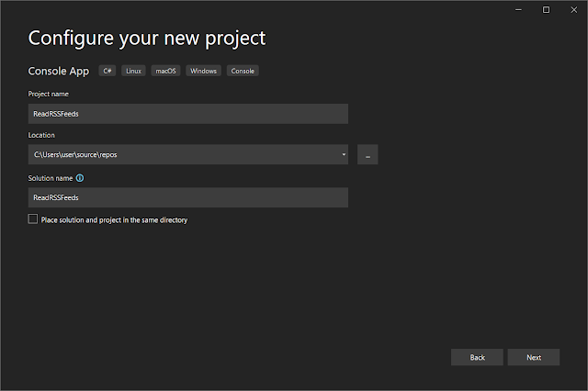Click the Console project type tag
588x391 pixels.
(x=243, y=71)
